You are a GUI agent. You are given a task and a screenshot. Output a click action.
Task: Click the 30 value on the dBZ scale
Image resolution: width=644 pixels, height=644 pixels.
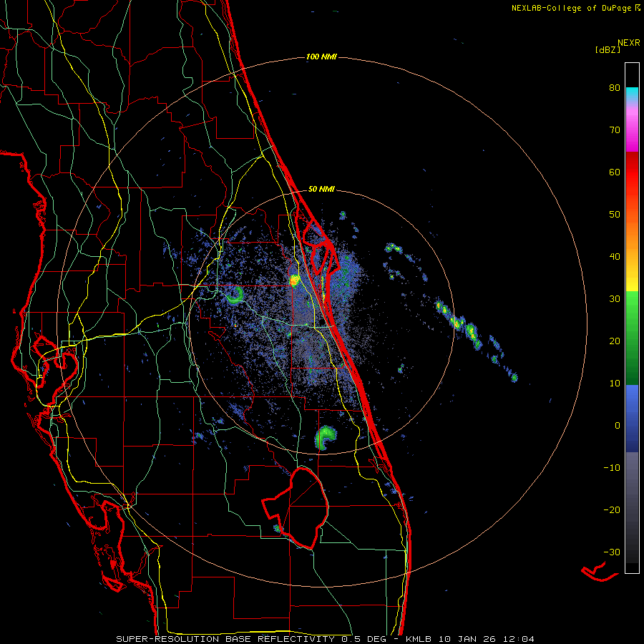(615, 299)
